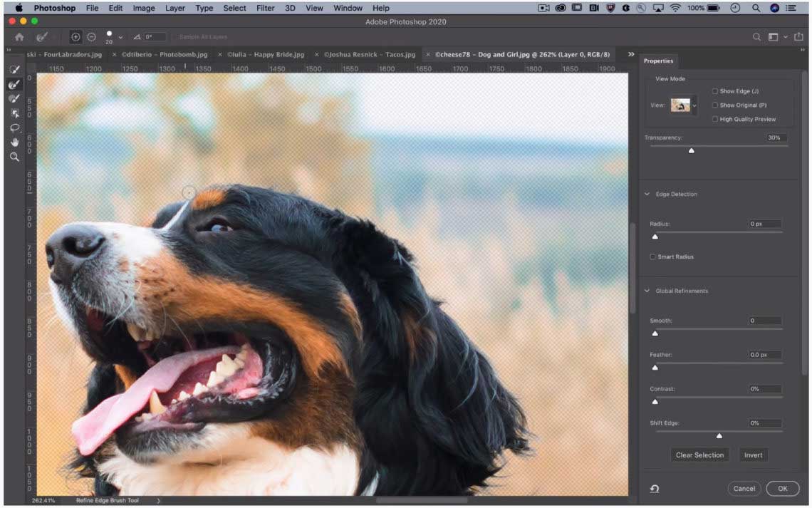Open the Filter menu
Screen dimensions: 812x508
(265, 8)
